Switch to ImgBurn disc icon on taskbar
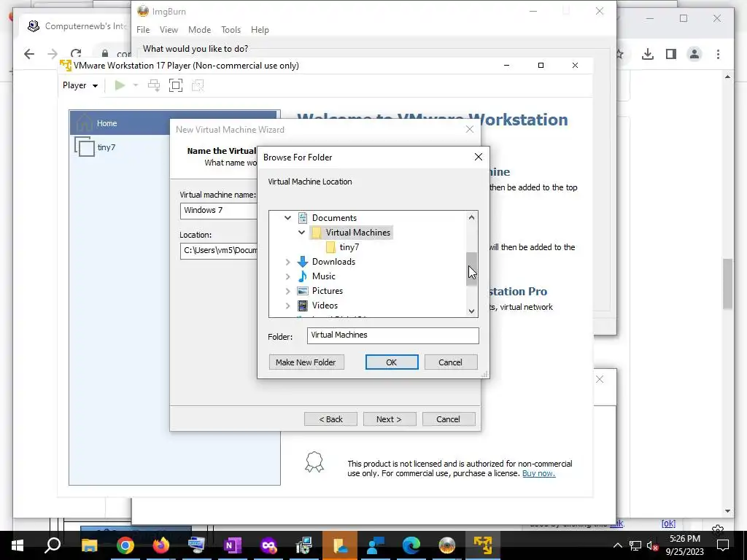 447,545
